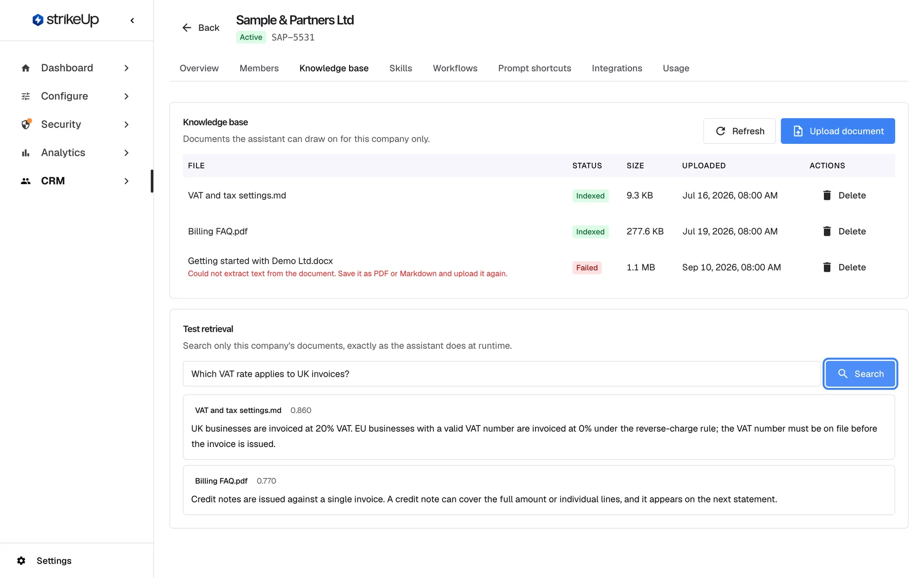Click the Billing FAQ.pdf search result card
This screenshot has height=578, width=924.
click(x=539, y=490)
